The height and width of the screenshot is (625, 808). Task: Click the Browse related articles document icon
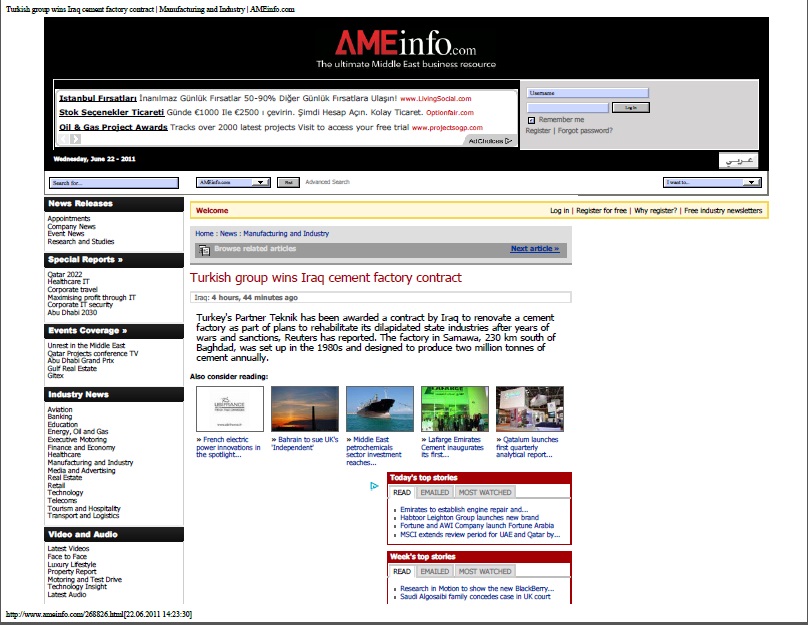click(205, 249)
